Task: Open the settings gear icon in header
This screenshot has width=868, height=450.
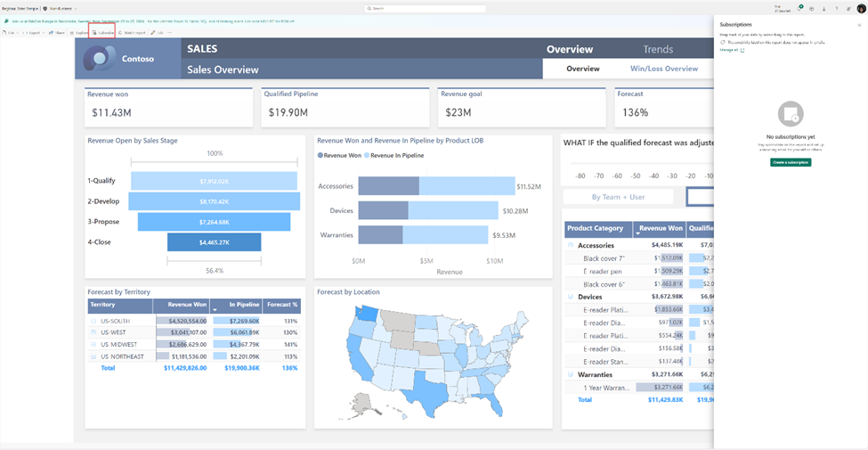Action: coord(812,8)
